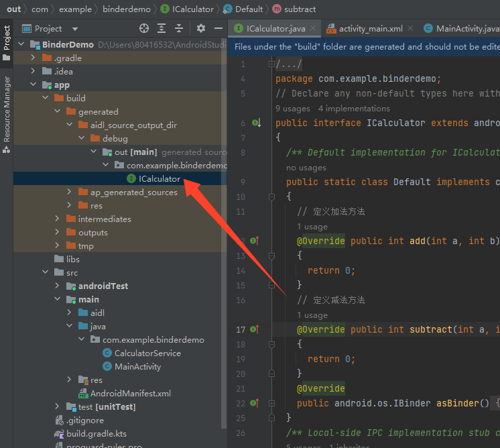Open the Project tool window side tab
The image size is (500, 448).
(x=7, y=43)
